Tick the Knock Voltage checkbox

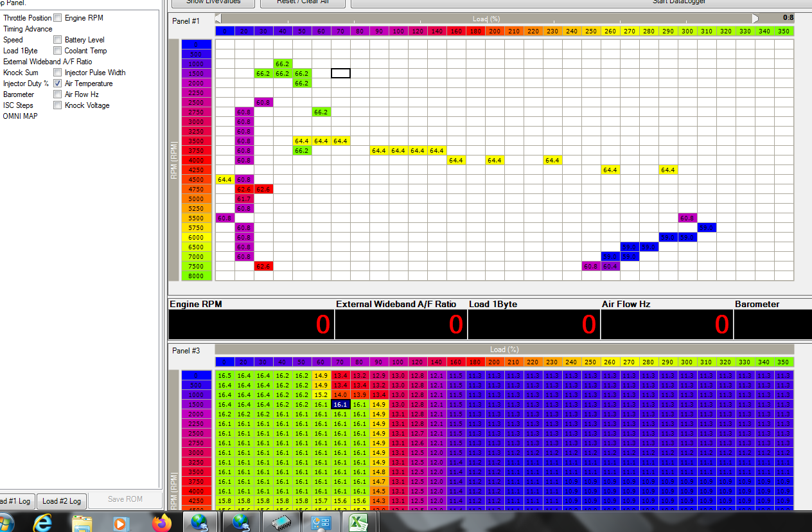click(x=58, y=105)
